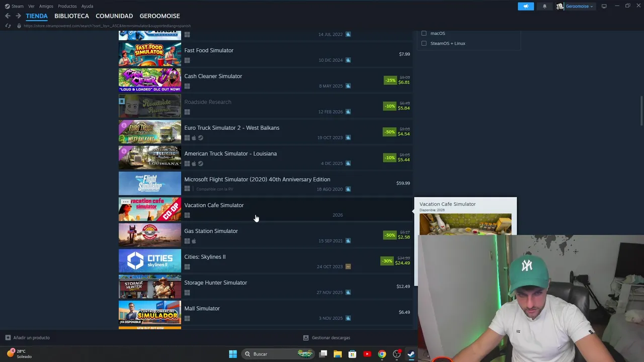Open Google Chrome from the taskbar
Viewport: 644px width, 362px height.
pyautogui.click(x=382, y=354)
